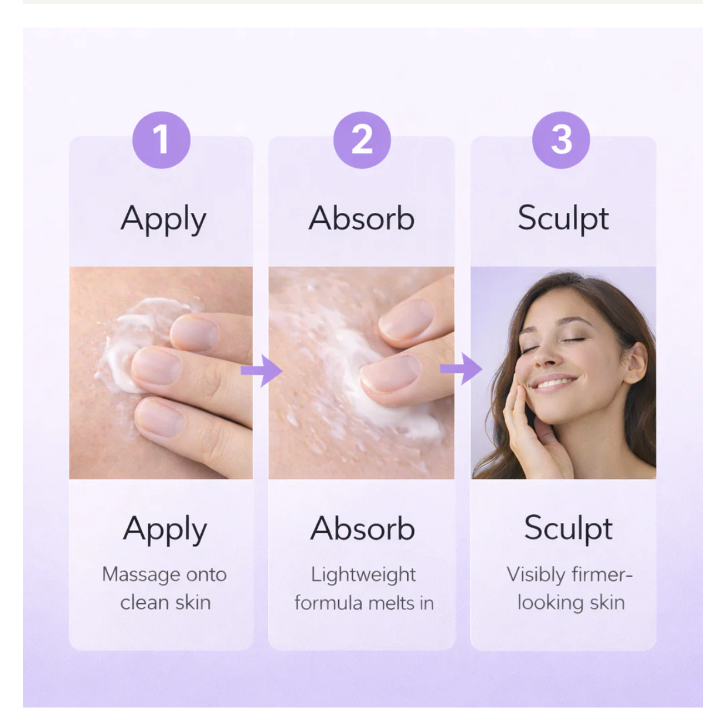Viewport: 728px width, 721px height.
Task: Open the smiling woman Sculpt photo
Action: pos(563,373)
